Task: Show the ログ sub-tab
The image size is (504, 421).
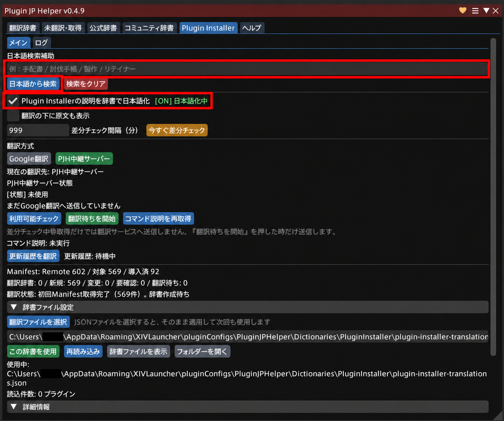Action: 42,43
